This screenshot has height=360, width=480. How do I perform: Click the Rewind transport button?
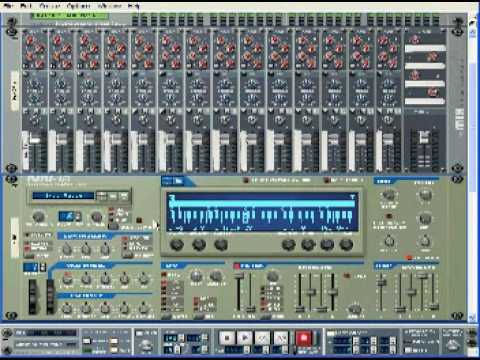tap(262, 338)
